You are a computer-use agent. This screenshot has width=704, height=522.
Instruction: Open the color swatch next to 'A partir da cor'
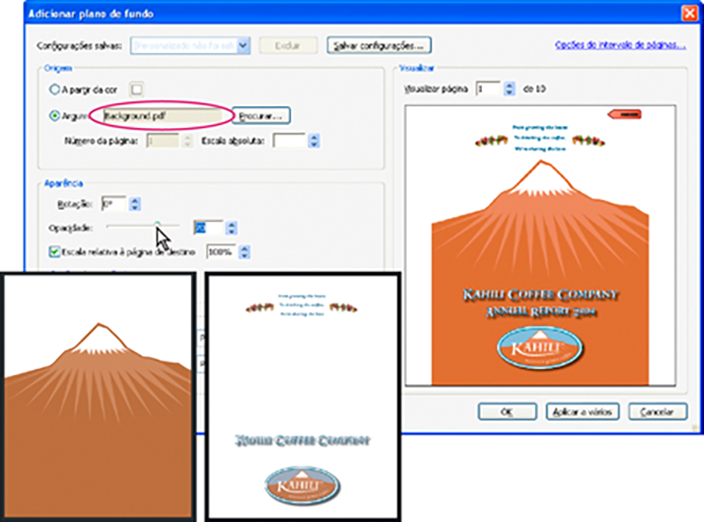pos(137,89)
